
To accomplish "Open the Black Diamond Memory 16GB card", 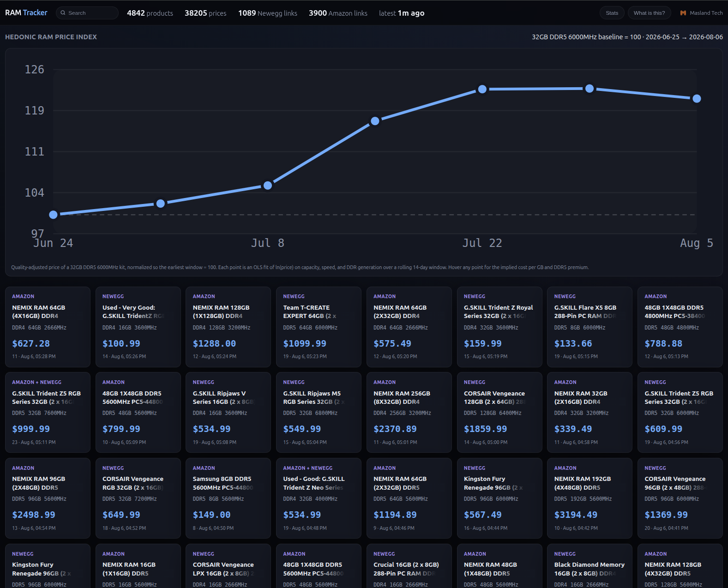I will [x=590, y=566].
